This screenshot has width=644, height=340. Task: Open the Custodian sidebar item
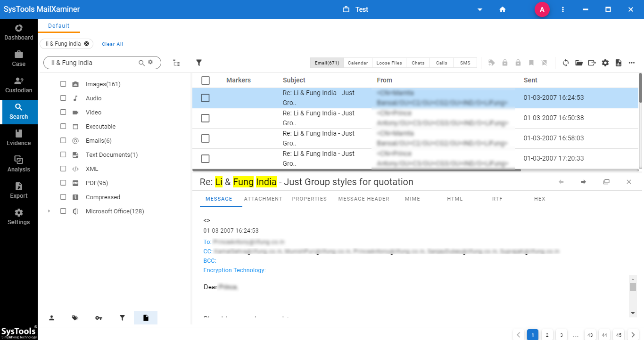coord(19,85)
